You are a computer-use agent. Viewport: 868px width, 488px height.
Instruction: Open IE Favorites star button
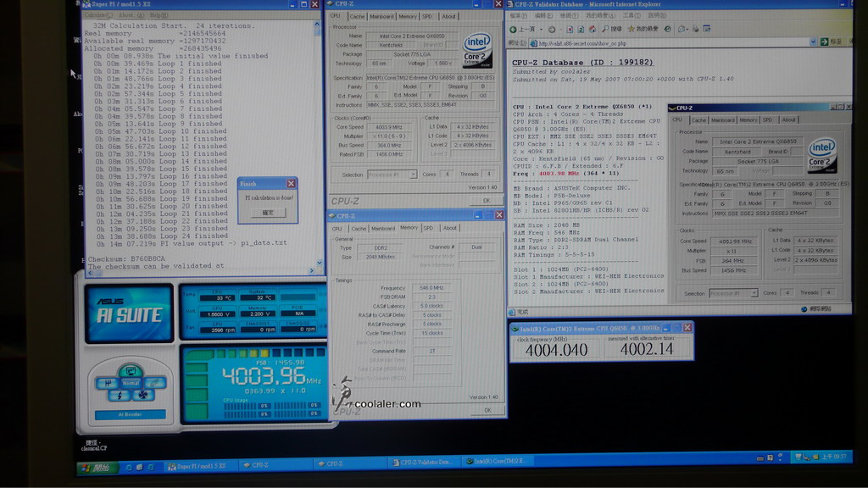pos(643,30)
